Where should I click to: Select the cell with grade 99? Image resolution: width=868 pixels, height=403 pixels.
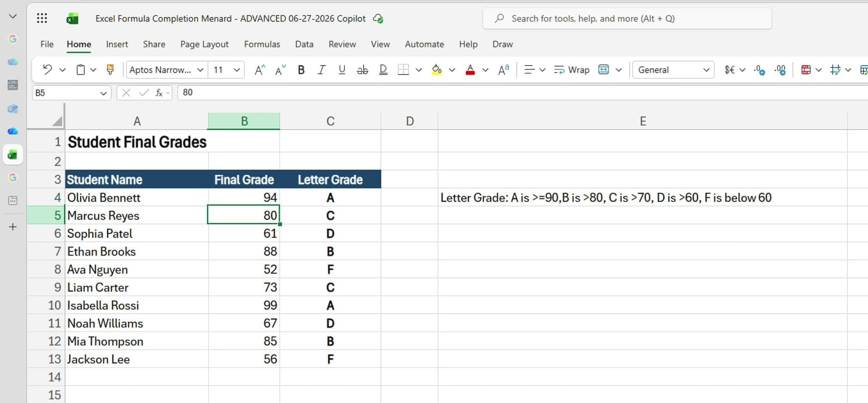(x=244, y=305)
